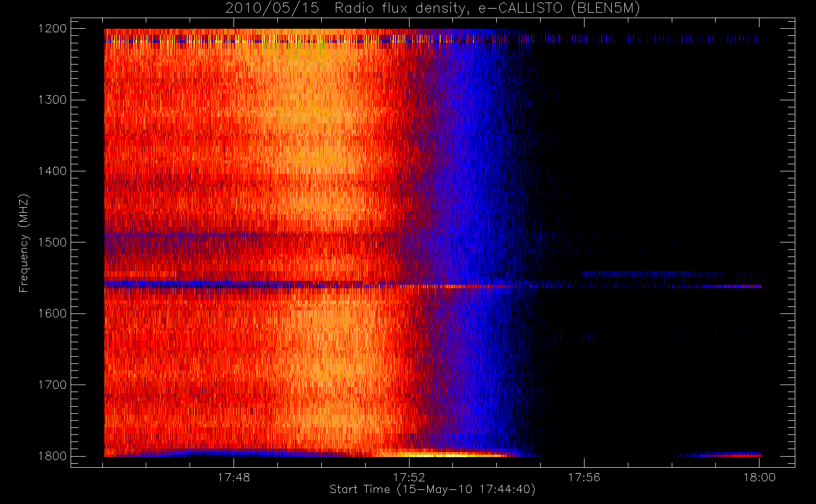Click the plot title "Radio flux density, e-CALLISTO (BLEN5M)"
The height and width of the screenshot is (504, 816).
487,9
